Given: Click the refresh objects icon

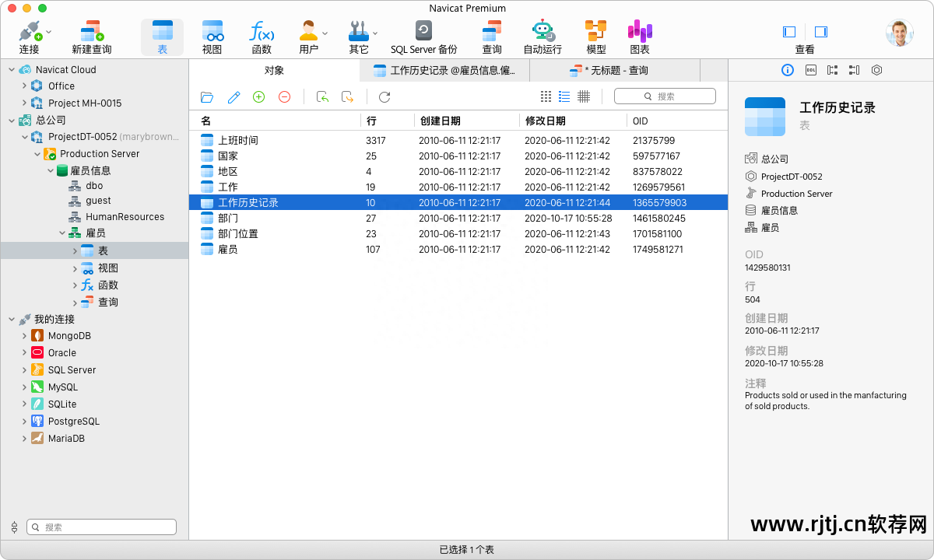Looking at the screenshot, I should [x=384, y=97].
